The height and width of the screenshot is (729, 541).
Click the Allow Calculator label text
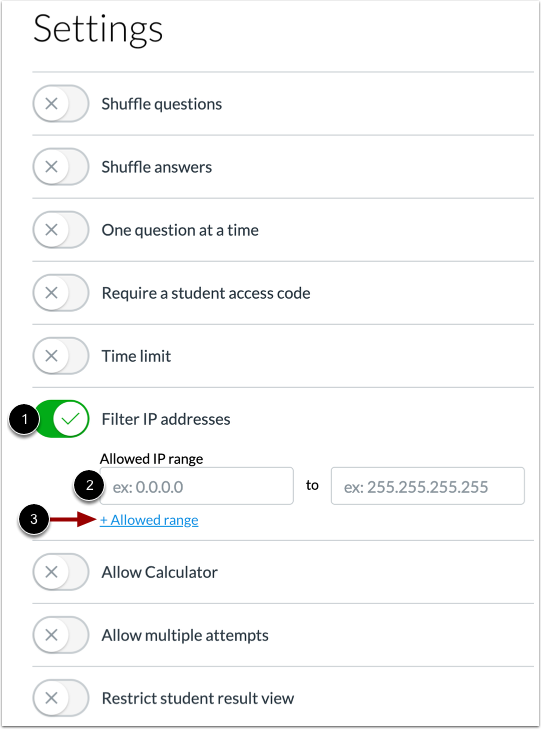(159, 572)
